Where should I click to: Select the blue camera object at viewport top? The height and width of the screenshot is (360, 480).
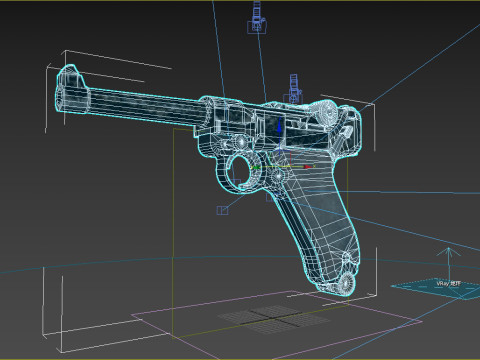tap(257, 17)
